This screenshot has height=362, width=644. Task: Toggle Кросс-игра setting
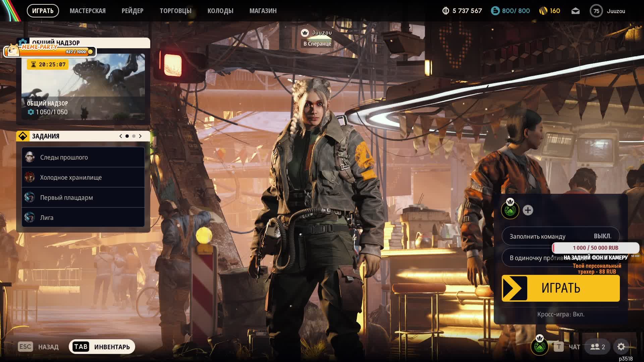[x=560, y=314]
